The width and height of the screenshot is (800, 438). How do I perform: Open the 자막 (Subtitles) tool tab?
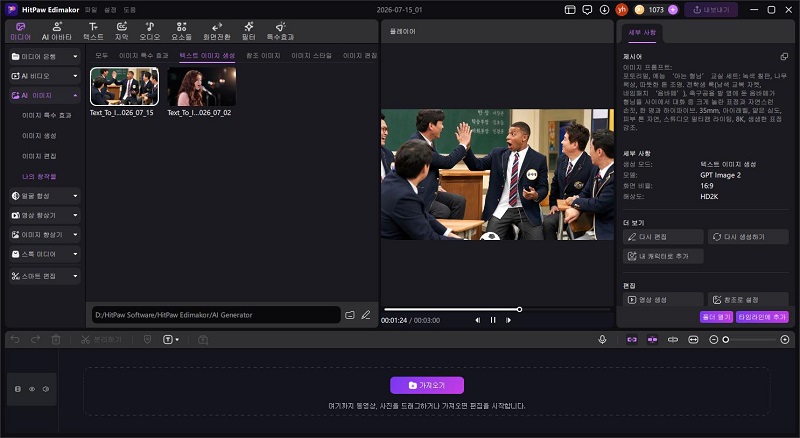121,31
